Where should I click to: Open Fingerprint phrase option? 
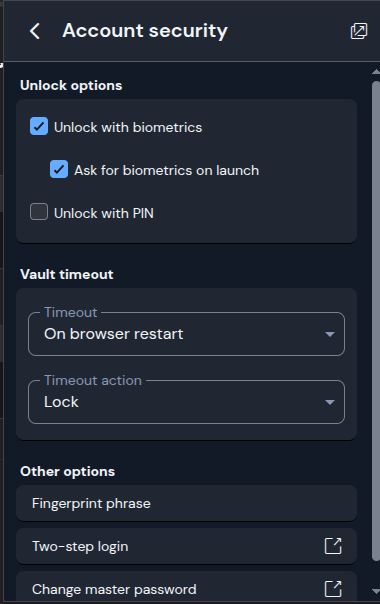pyautogui.click(x=186, y=503)
